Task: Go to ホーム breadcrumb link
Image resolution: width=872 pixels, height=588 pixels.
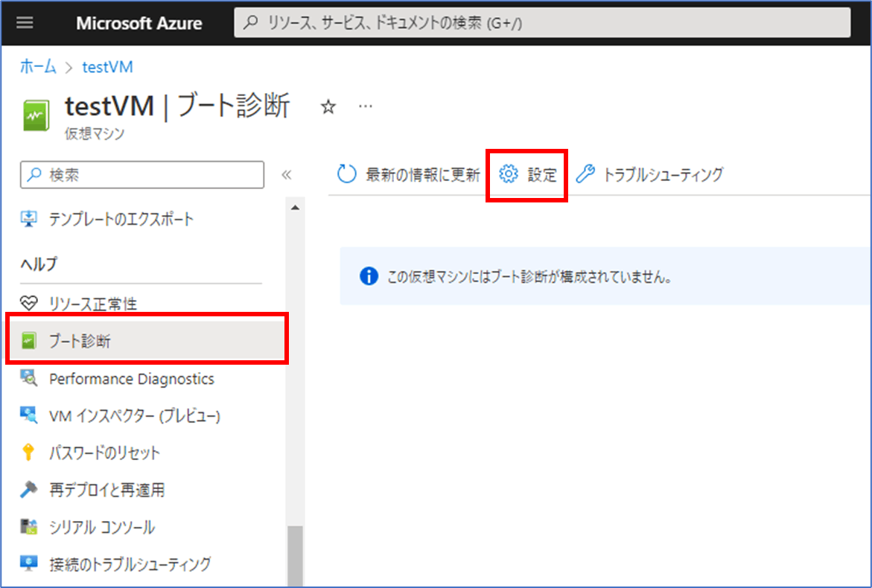Action: [x=39, y=67]
